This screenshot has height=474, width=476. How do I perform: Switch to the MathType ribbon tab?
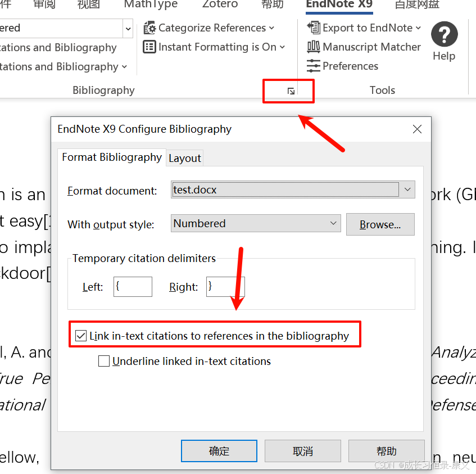(x=151, y=4)
